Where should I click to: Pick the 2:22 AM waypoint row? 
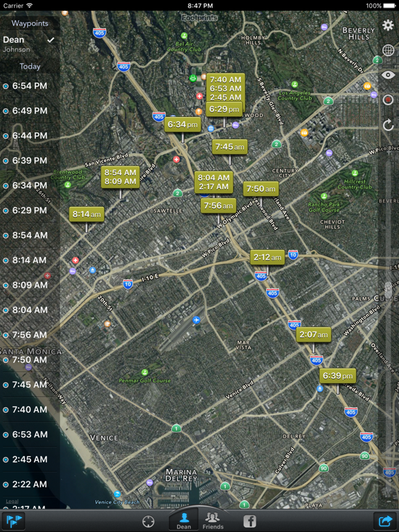(30, 484)
